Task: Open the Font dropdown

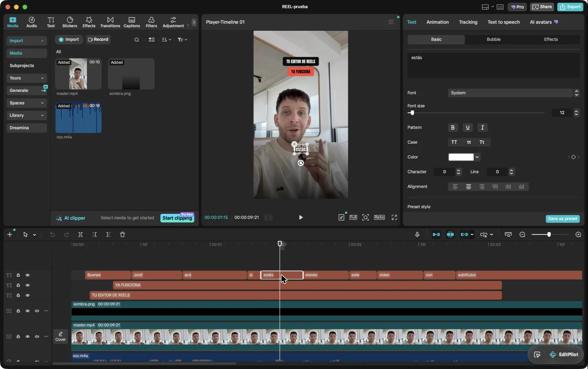Action: pyautogui.click(x=514, y=93)
